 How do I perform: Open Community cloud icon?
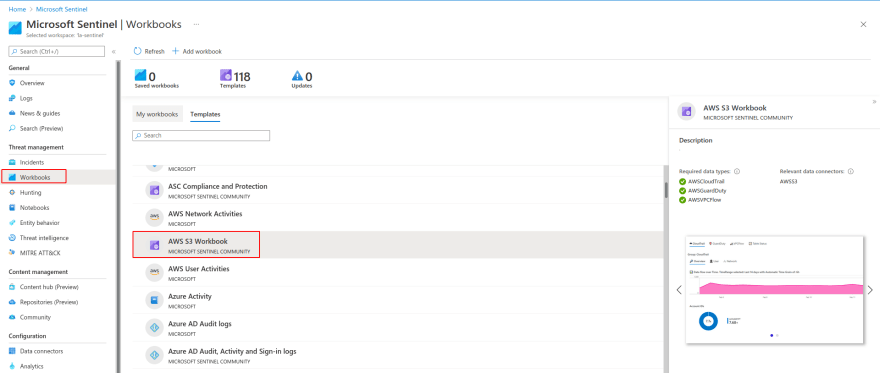pos(12,317)
